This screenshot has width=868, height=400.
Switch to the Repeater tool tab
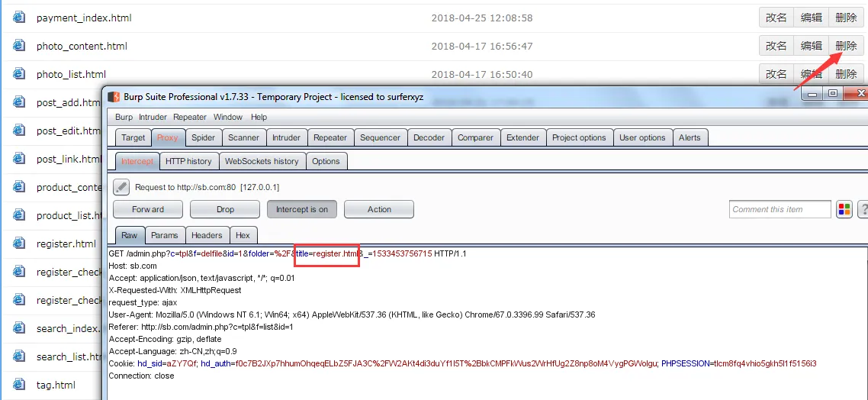pos(330,137)
